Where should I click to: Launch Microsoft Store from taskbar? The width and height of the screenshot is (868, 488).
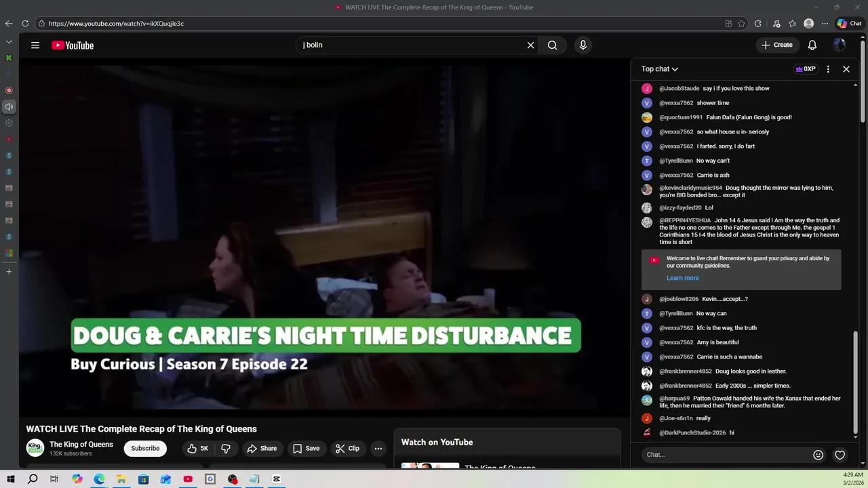point(144,479)
